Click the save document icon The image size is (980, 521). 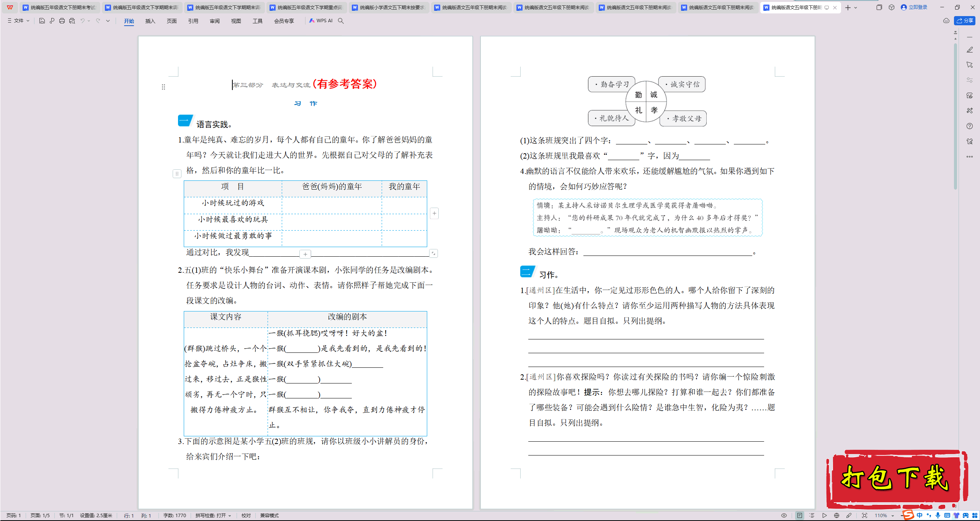[42, 21]
